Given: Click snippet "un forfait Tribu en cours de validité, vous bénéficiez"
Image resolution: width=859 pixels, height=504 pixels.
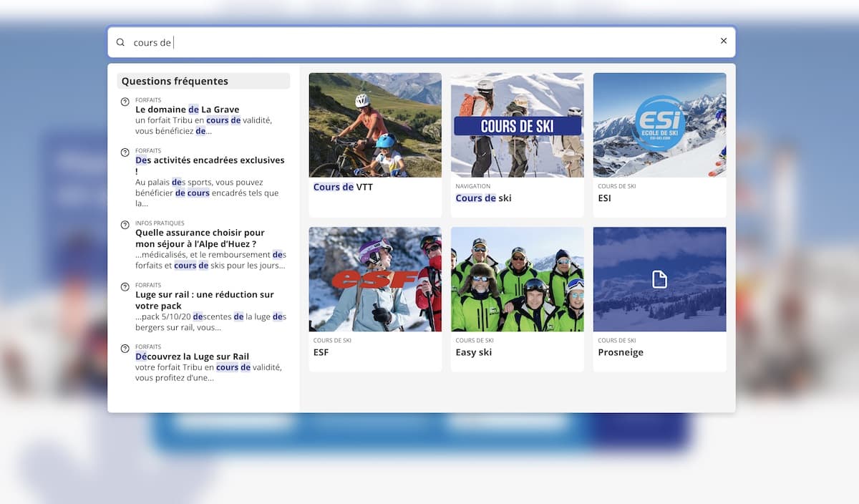Looking at the screenshot, I should pyautogui.click(x=204, y=126).
